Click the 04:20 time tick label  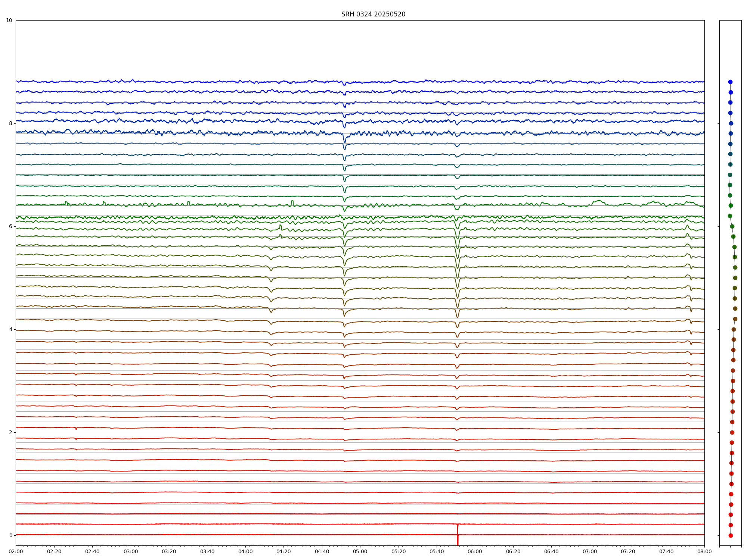(x=283, y=551)
